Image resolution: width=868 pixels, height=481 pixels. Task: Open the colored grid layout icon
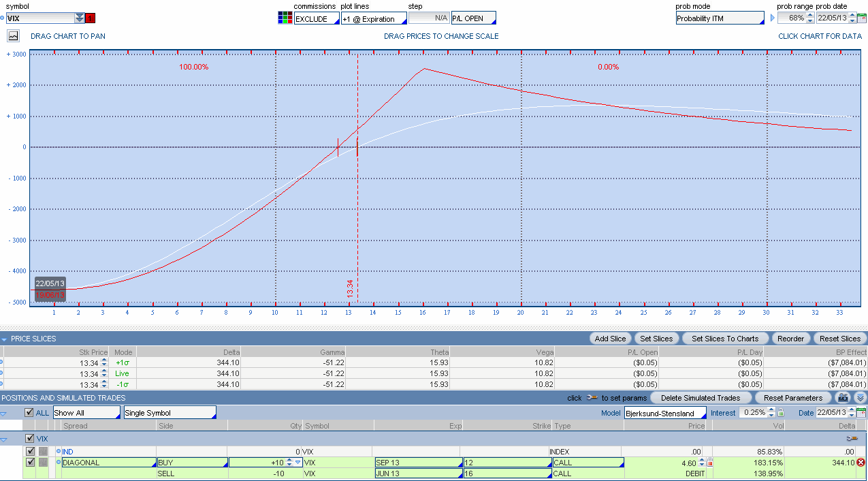pyautogui.click(x=285, y=18)
